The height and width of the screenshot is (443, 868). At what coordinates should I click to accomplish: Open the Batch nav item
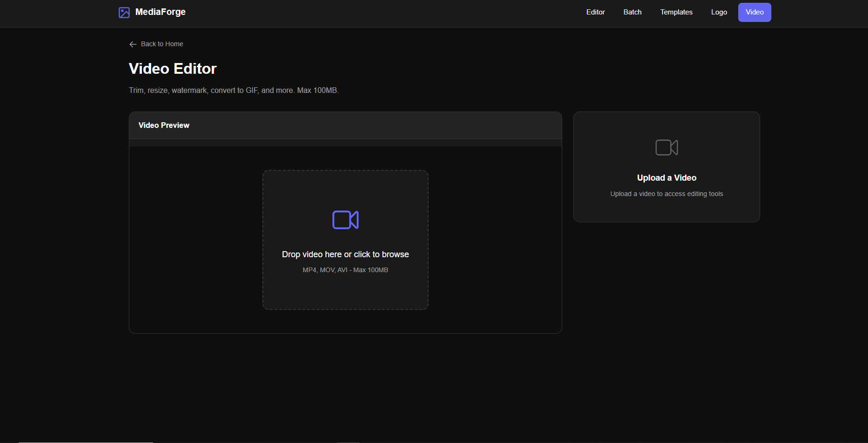[632, 12]
